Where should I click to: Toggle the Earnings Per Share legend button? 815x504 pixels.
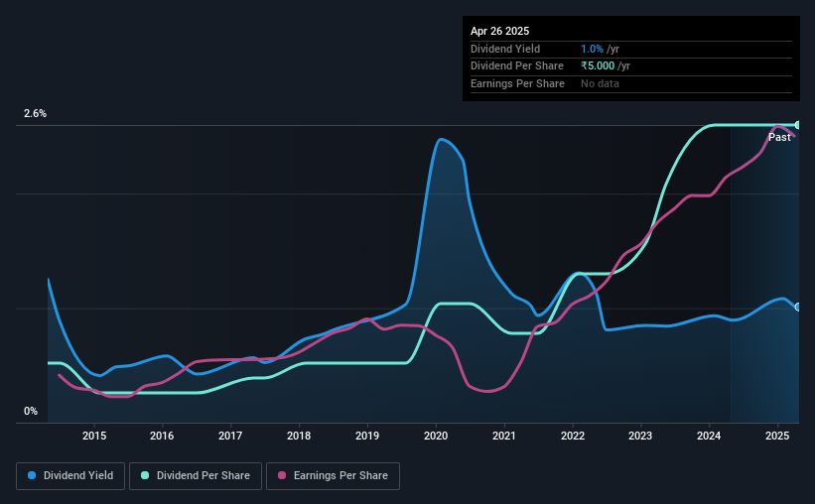point(333,476)
